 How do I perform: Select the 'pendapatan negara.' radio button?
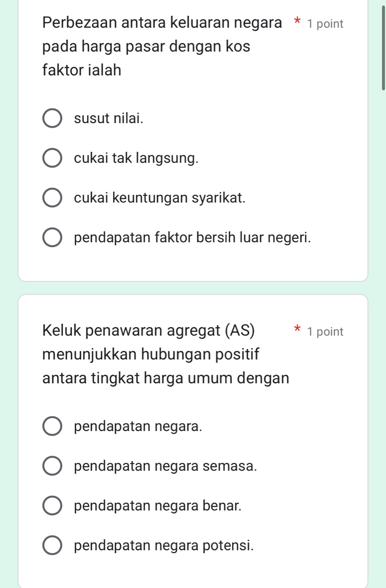click(x=52, y=426)
